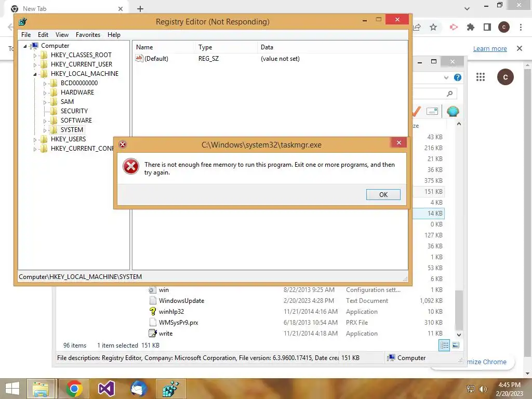Select the (Default) string value icon
This screenshot has height=399, width=532.
coord(139,58)
